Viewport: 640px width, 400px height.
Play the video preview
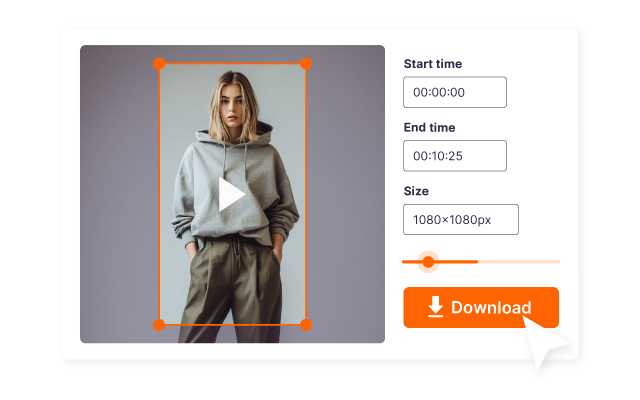231,194
